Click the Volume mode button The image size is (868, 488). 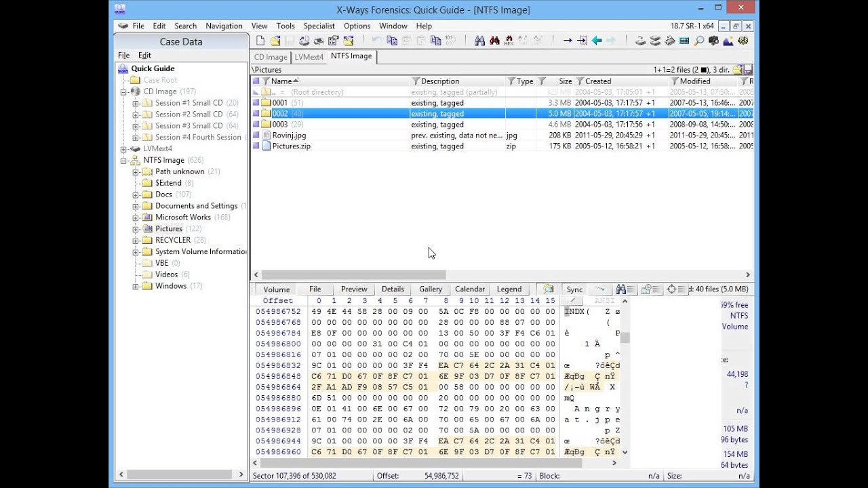pyautogui.click(x=277, y=289)
